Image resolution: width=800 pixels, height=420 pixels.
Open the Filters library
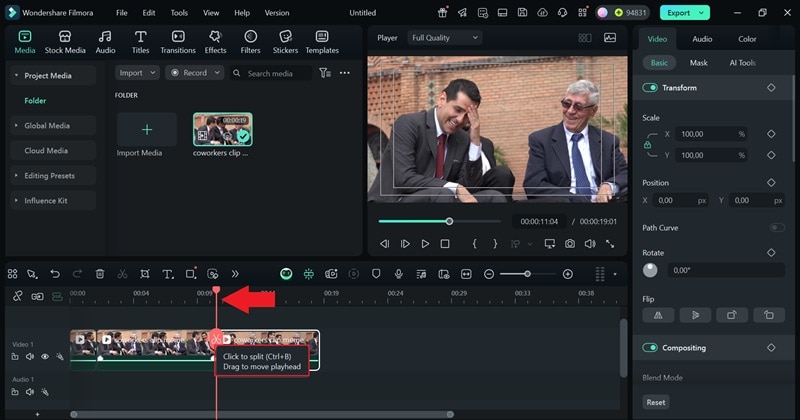[250, 42]
